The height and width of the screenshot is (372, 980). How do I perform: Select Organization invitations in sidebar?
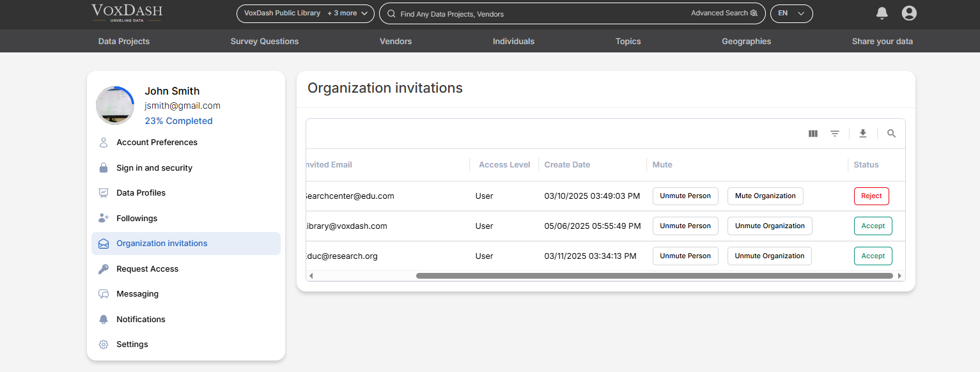[186, 244]
